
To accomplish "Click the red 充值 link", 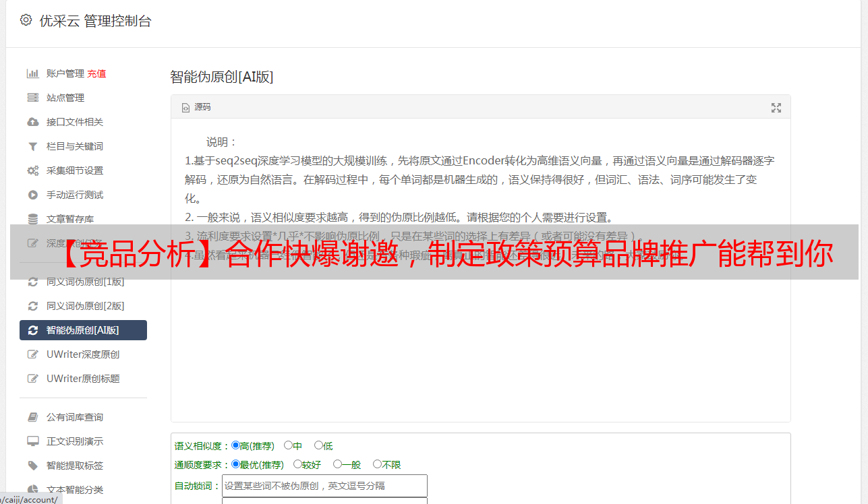I will [x=96, y=73].
